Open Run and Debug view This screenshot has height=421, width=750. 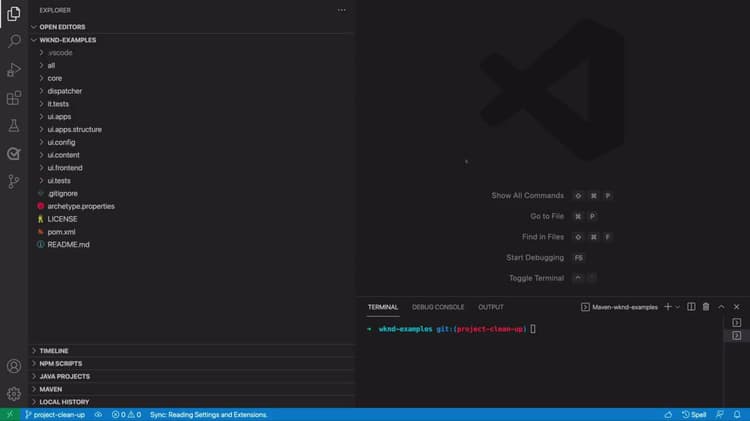(x=14, y=70)
